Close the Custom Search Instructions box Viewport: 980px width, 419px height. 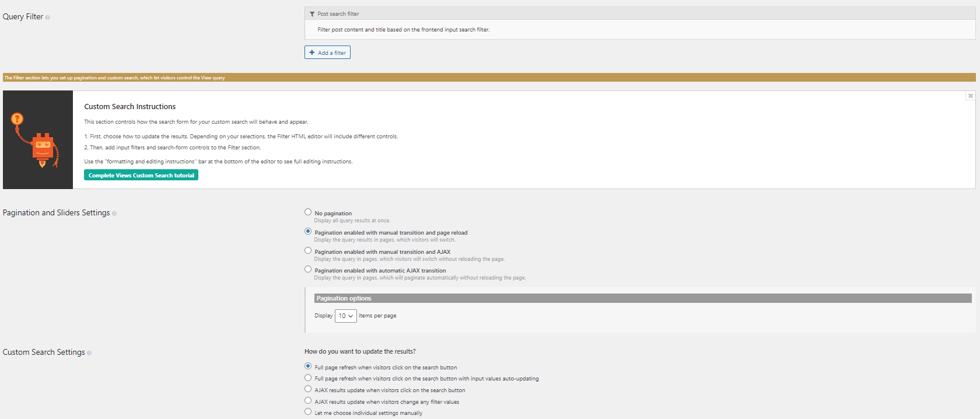(x=970, y=96)
